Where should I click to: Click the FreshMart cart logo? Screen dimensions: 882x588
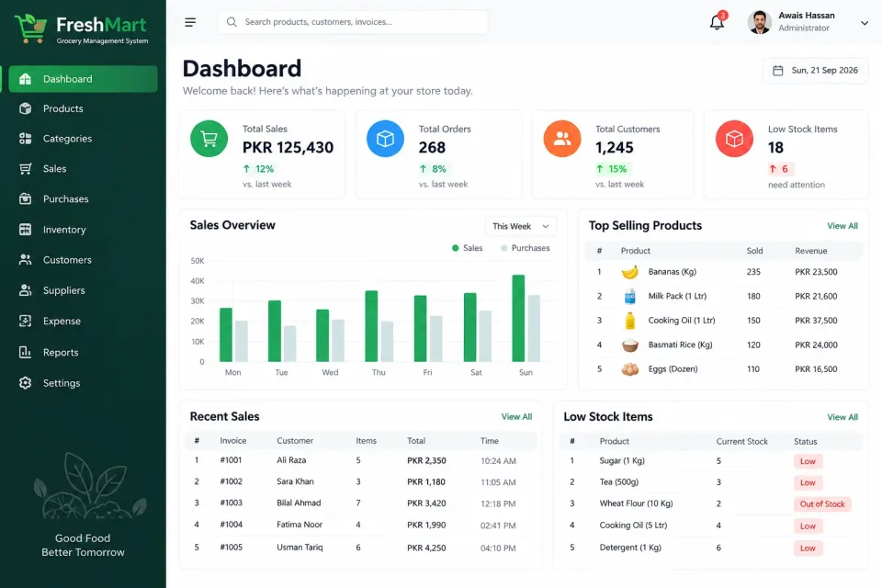click(x=31, y=28)
